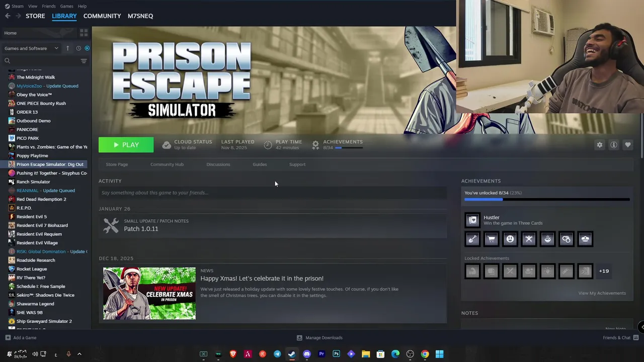The height and width of the screenshot is (362, 644).
Task: Expand the system tray hidden icons chevron
Action: pos(79,354)
